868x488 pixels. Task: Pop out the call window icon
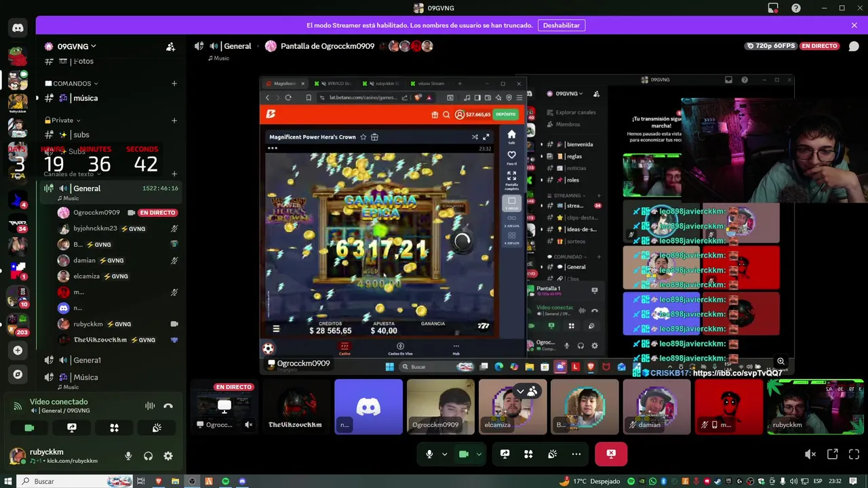(x=832, y=455)
